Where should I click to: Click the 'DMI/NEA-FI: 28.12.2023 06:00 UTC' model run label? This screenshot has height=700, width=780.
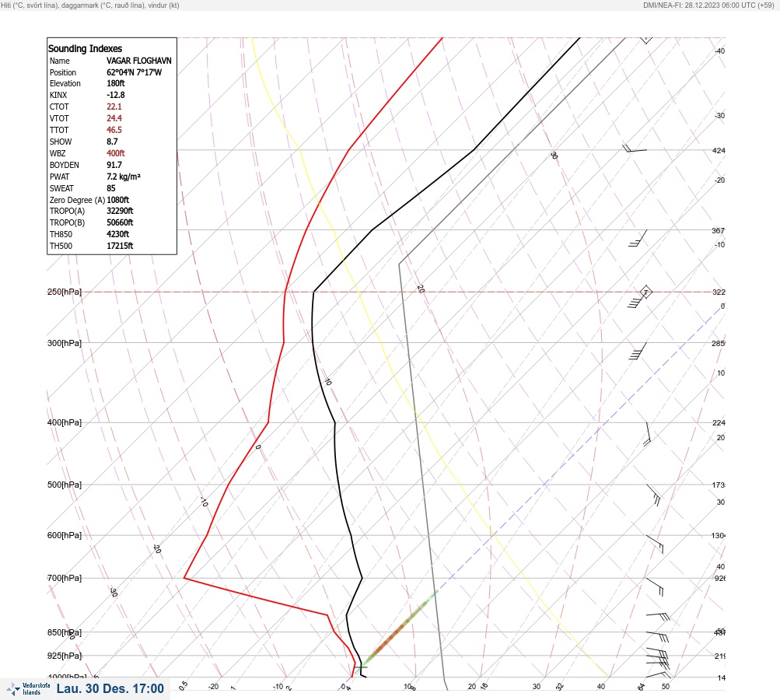[708, 5]
